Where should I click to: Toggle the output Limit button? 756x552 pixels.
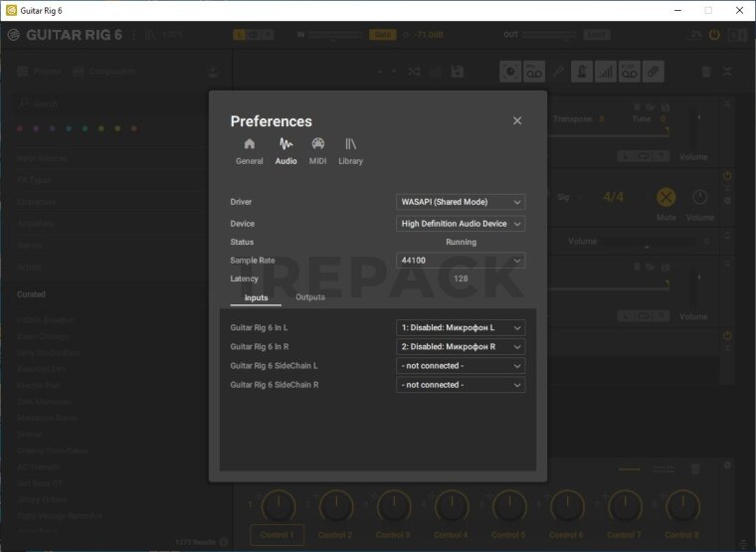(597, 35)
